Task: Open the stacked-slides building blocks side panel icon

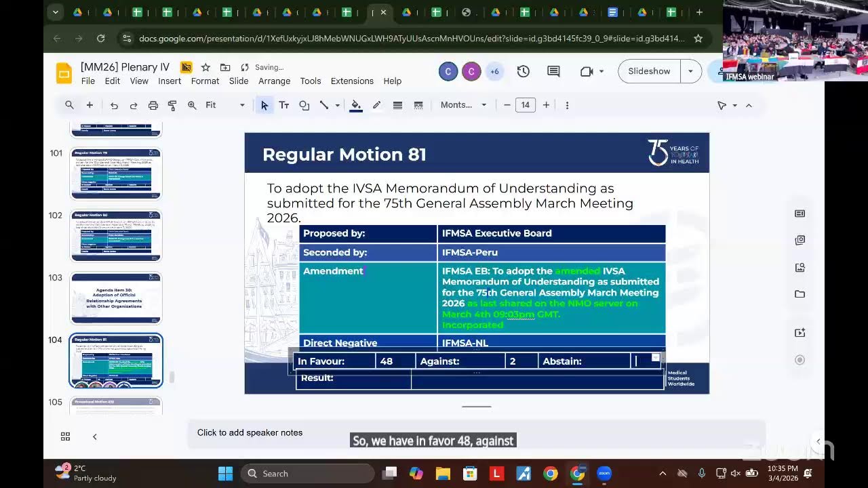Action: pyautogui.click(x=800, y=240)
